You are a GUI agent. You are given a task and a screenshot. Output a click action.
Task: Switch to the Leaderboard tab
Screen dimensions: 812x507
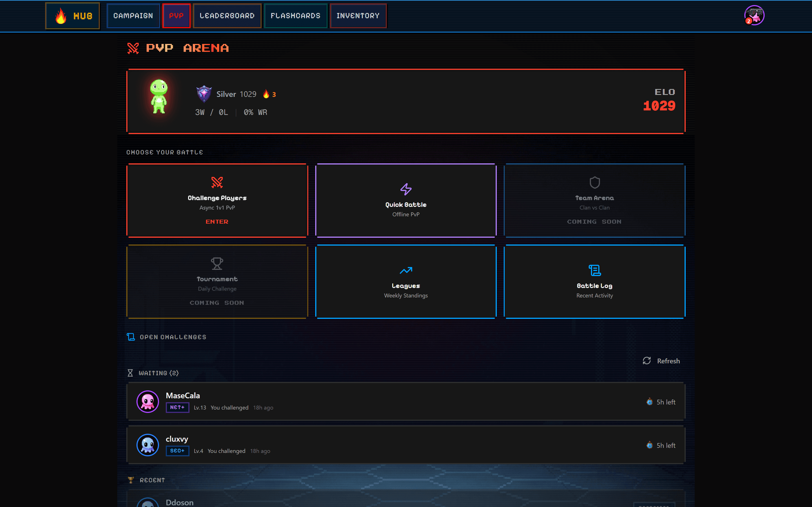227,15
